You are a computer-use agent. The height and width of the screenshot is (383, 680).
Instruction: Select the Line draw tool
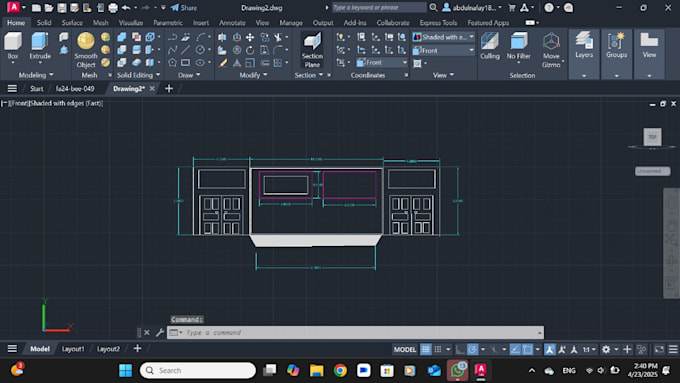186,50
